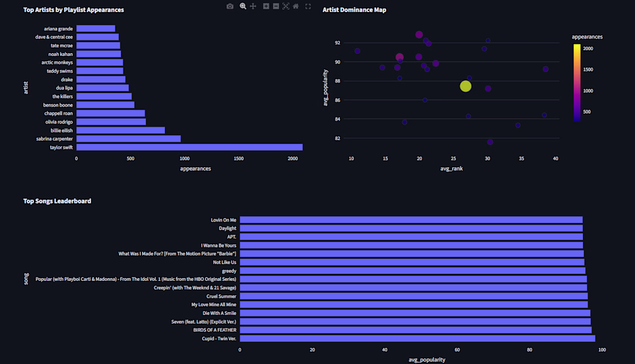Image resolution: width=635 pixels, height=364 pixels.
Task: Click the sabrina carpenter bar
Action: [129, 139]
